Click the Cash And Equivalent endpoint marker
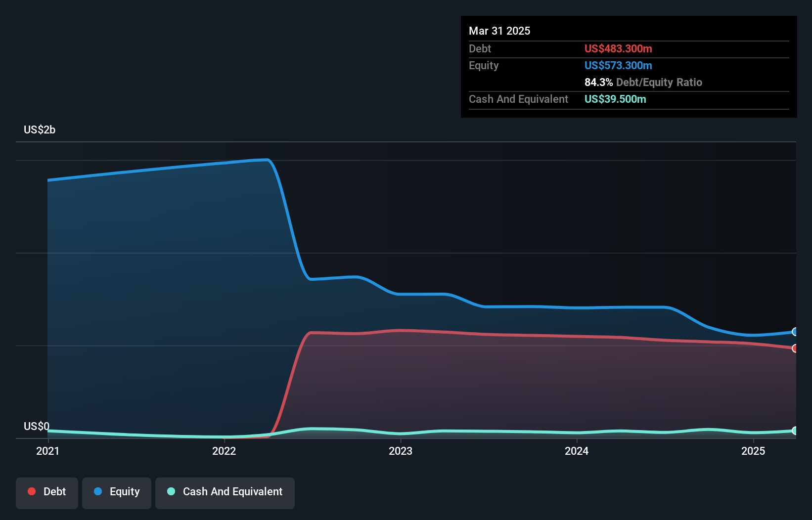The height and width of the screenshot is (520, 812). point(795,431)
